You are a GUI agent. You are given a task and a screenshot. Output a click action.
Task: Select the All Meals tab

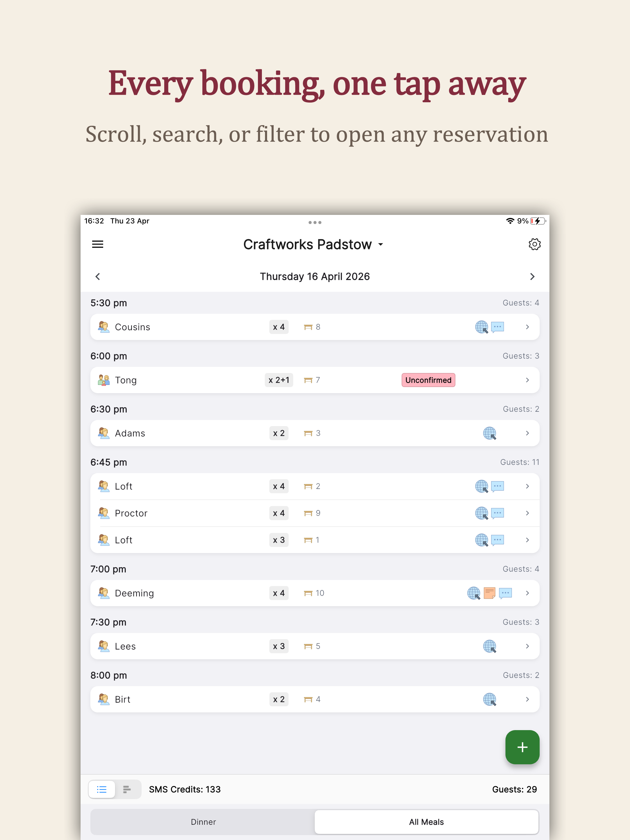pyautogui.click(x=426, y=822)
